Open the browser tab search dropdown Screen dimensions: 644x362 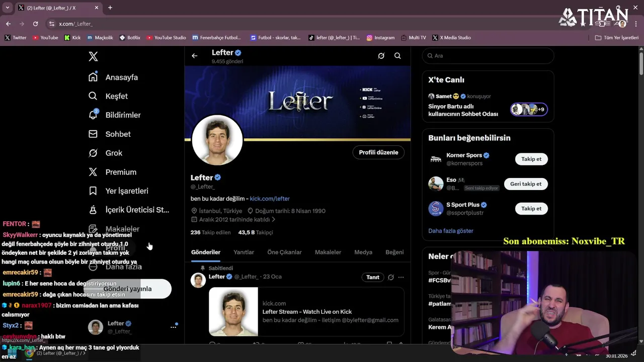tap(8, 8)
